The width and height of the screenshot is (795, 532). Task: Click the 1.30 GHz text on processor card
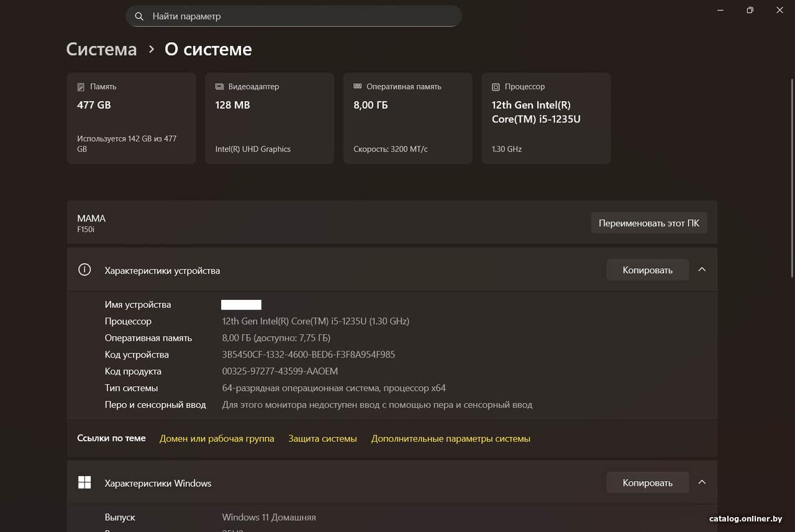(x=507, y=149)
